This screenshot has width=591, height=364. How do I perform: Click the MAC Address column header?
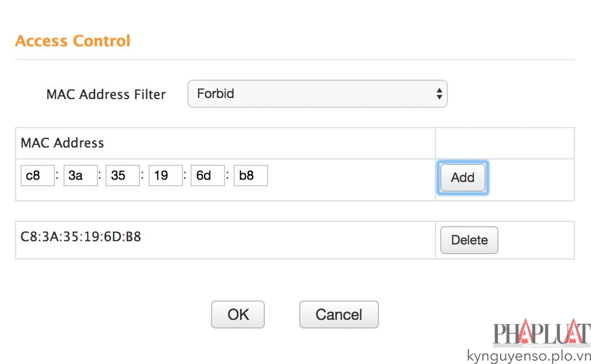62,143
